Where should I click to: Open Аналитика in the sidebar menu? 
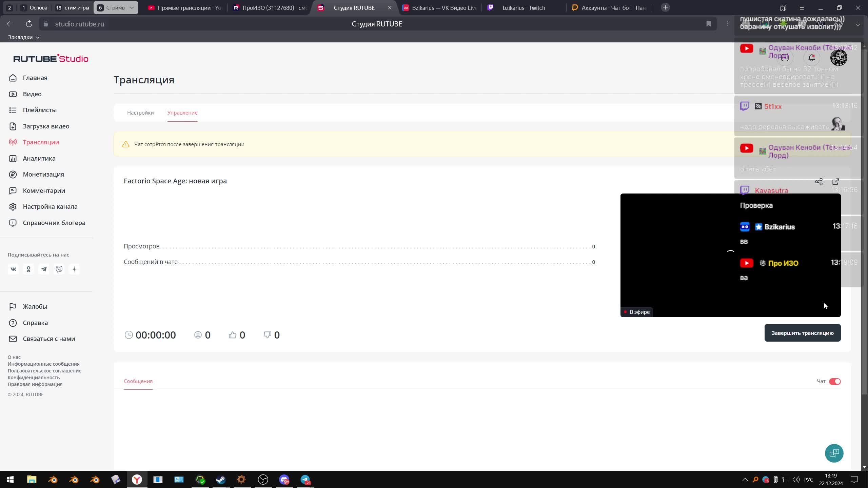tap(39, 158)
